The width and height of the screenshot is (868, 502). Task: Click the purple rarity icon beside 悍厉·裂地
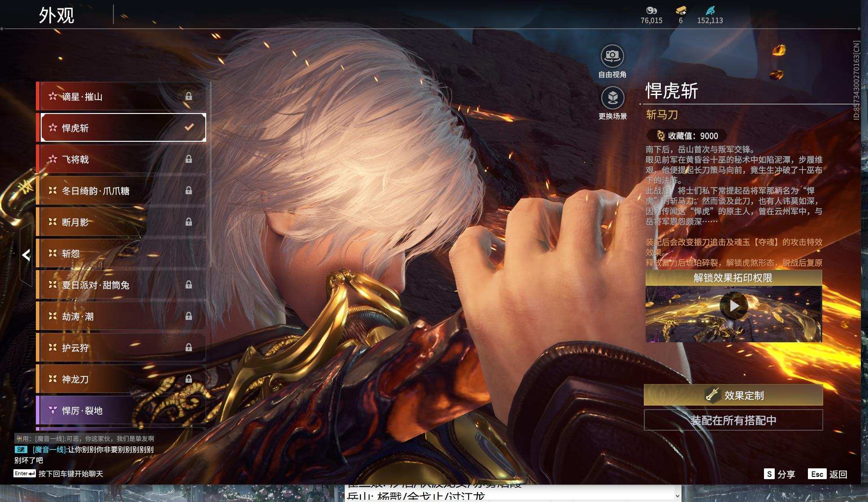(x=53, y=410)
